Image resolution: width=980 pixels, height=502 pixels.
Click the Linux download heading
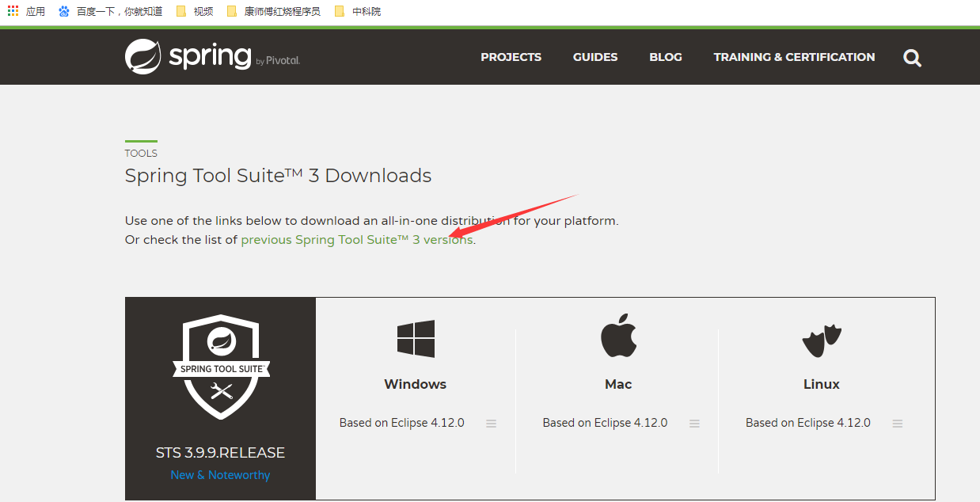[822, 384]
